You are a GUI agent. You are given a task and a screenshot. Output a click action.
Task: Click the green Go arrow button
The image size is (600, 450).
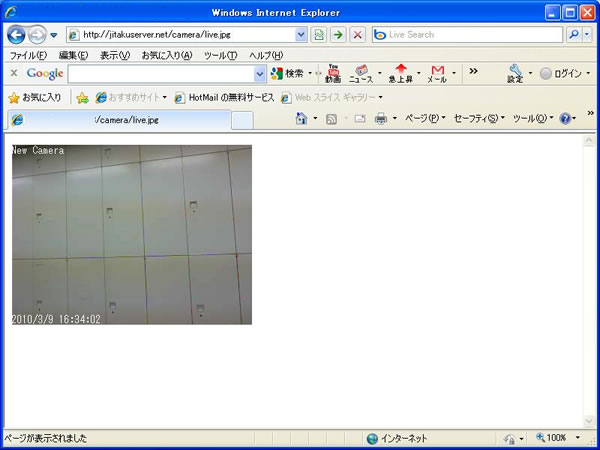tap(338, 35)
